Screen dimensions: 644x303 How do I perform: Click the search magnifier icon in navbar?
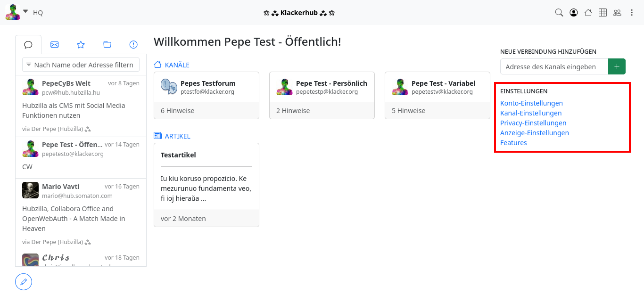(559, 13)
